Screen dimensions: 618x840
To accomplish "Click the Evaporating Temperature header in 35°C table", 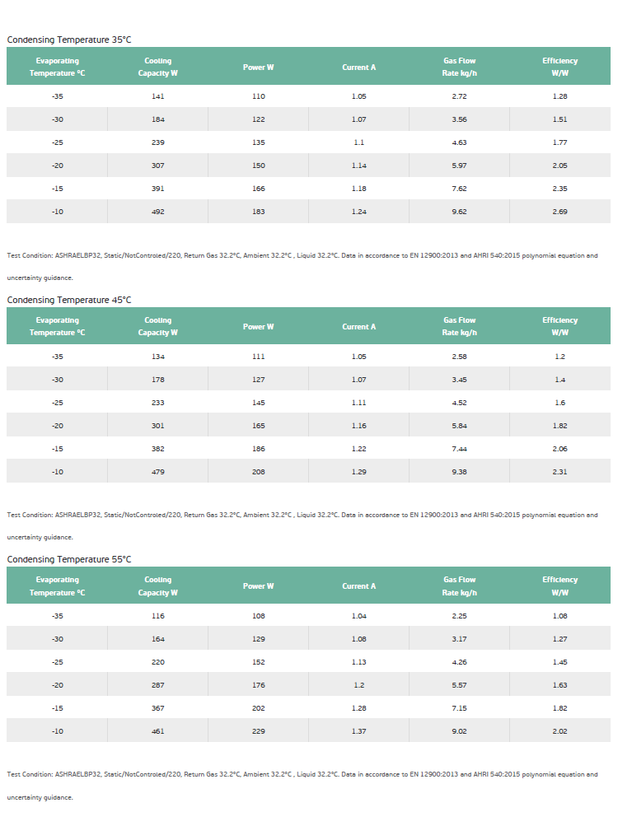I will 58,67.
